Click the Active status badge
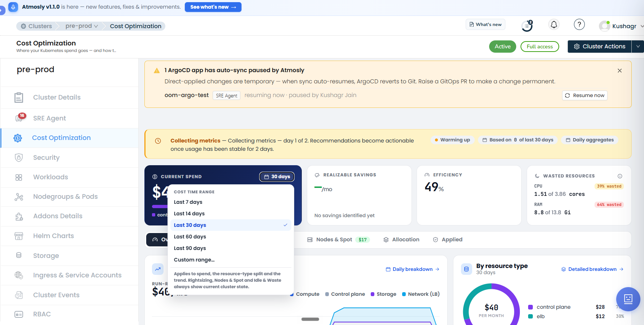 (502, 47)
